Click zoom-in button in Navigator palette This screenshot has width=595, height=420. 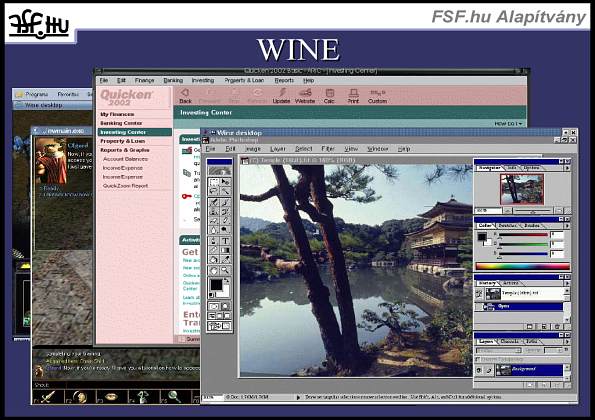tap(558, 211)
